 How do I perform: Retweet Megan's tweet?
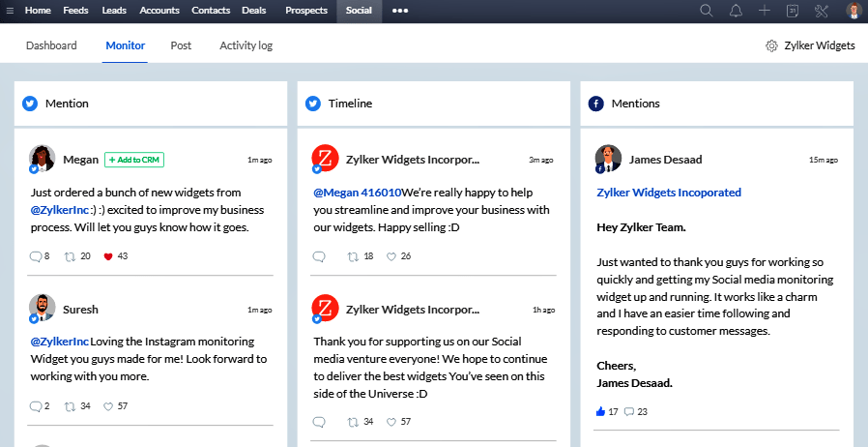(70, 256)
